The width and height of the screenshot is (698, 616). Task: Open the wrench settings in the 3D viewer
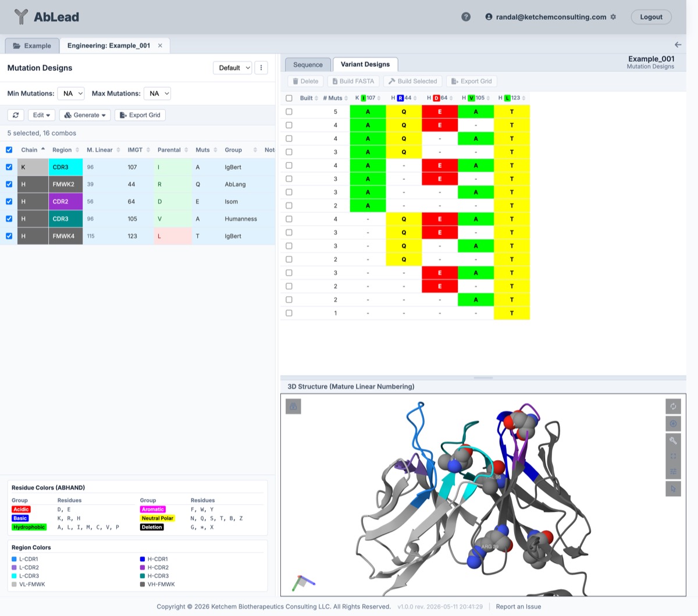coord(673,440)
